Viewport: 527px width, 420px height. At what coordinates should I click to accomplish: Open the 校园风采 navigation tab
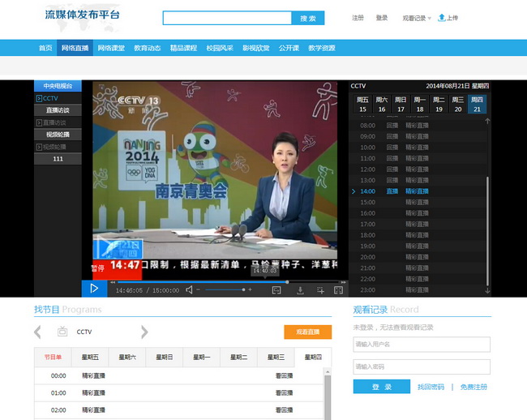tap(220, 48)
